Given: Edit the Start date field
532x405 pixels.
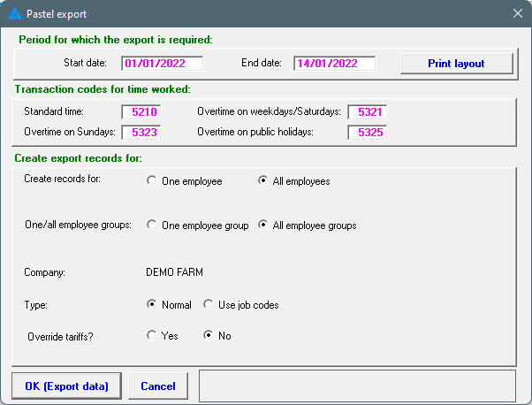Looking at the screenshot, I should coord(163,64).
